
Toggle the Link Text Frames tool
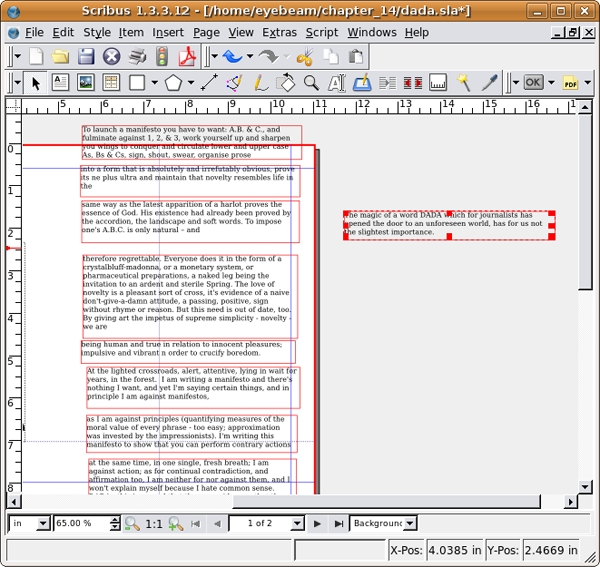[388, 83]
